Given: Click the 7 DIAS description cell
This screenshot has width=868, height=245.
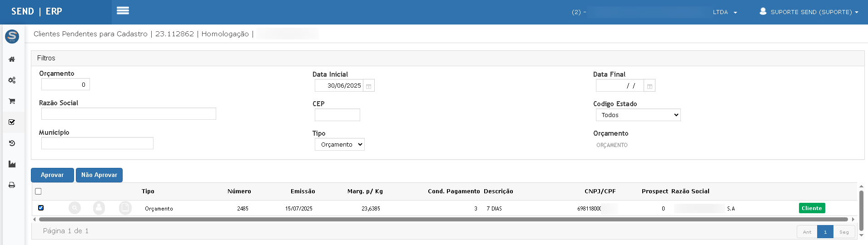Looking at the screenshot, I should click(x=494, y=209).
